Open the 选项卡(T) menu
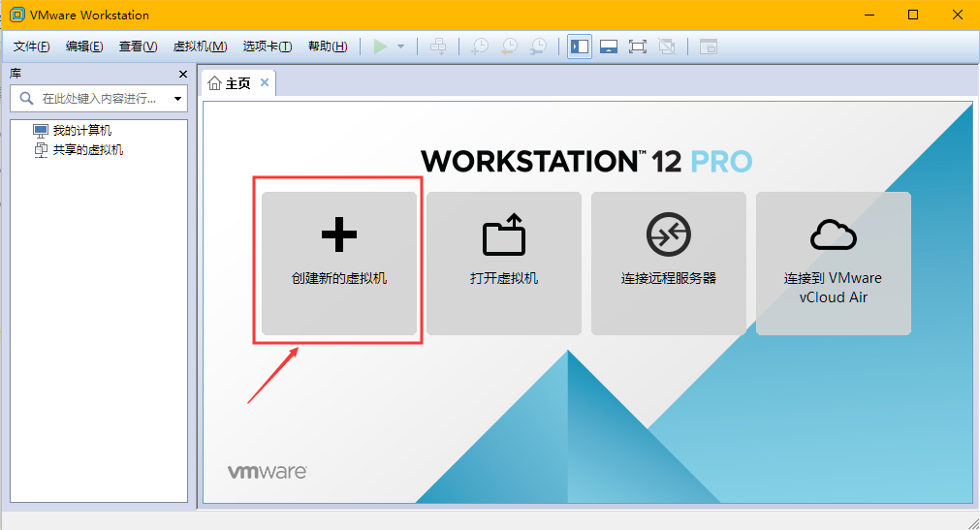Image resolution: width=980 pixels, height=530 pixels. pyautogui.click(x=268, y=47)
